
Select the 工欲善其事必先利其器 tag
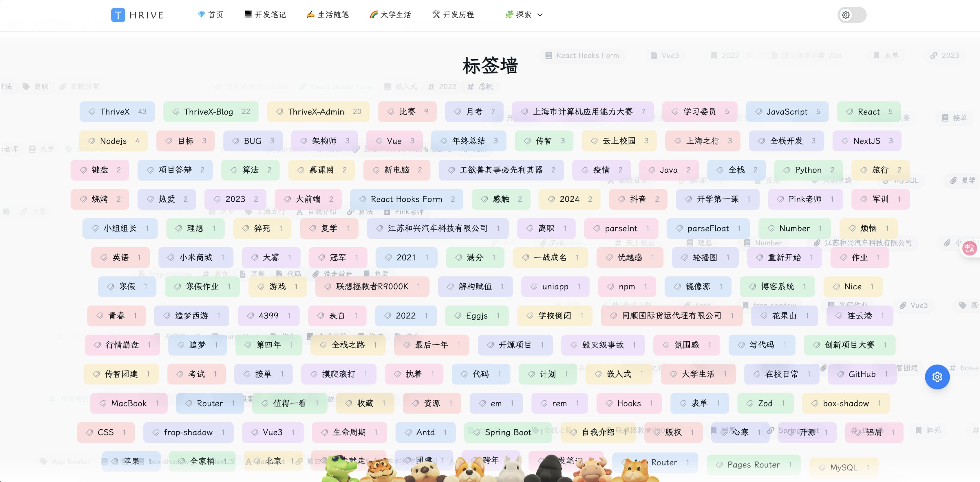point(501,170)
